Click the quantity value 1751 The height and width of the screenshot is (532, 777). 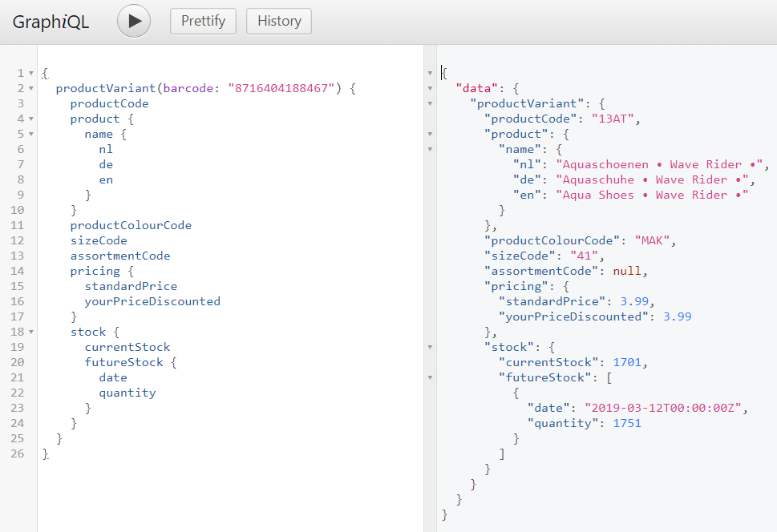click(x=627, y=424)
